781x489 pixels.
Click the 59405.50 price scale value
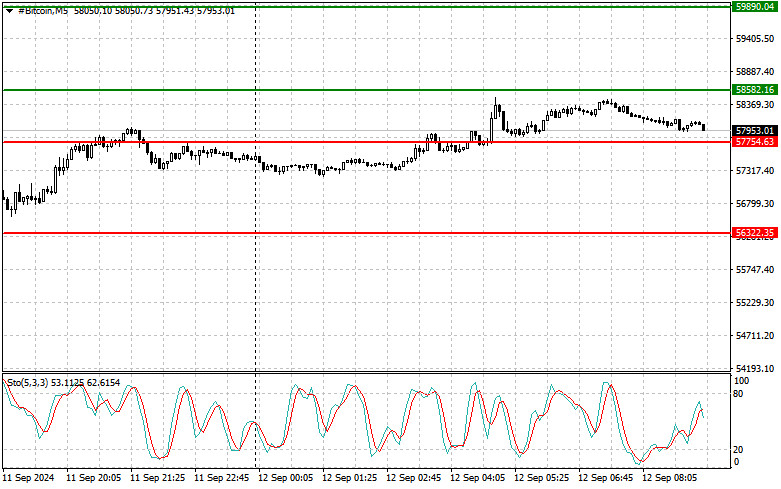coord(755,38)
